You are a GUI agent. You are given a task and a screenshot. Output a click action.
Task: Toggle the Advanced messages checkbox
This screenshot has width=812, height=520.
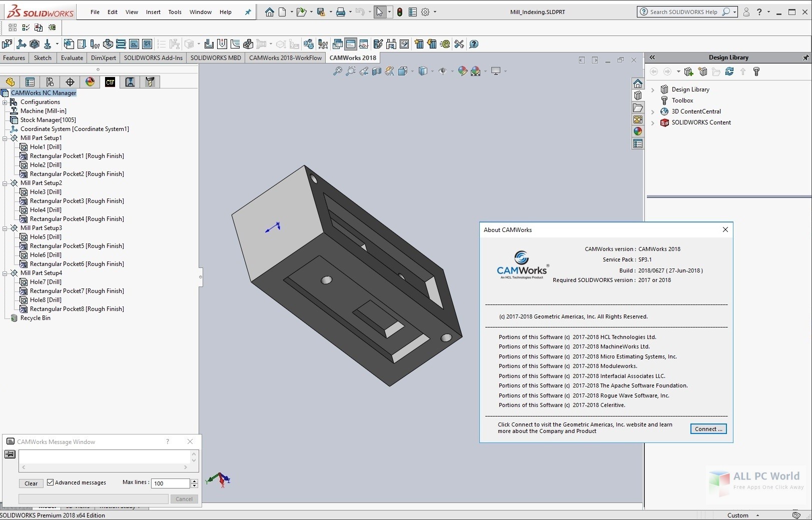(x=51, y=482)
